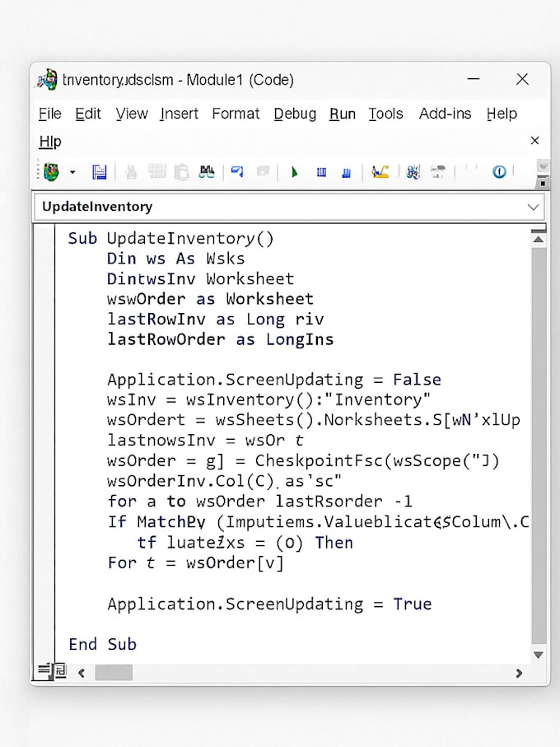560x747 pixels.
Task: Click the View Microsoft Excel toolbar icon
Action: pos(51,171)
